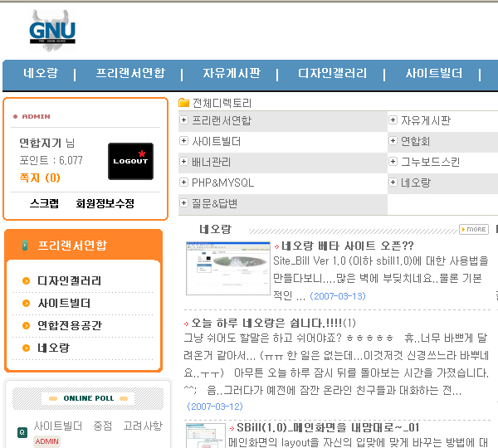
Task: Expand the PHP&MYSQL directory category
Action: click(x=183, y=183)
